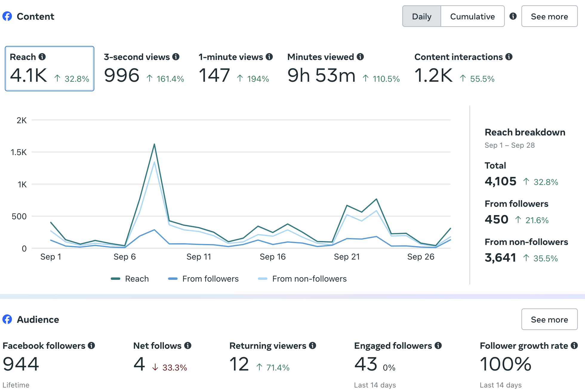Click the Facebook logo beside Audience heading

(7, 319)
